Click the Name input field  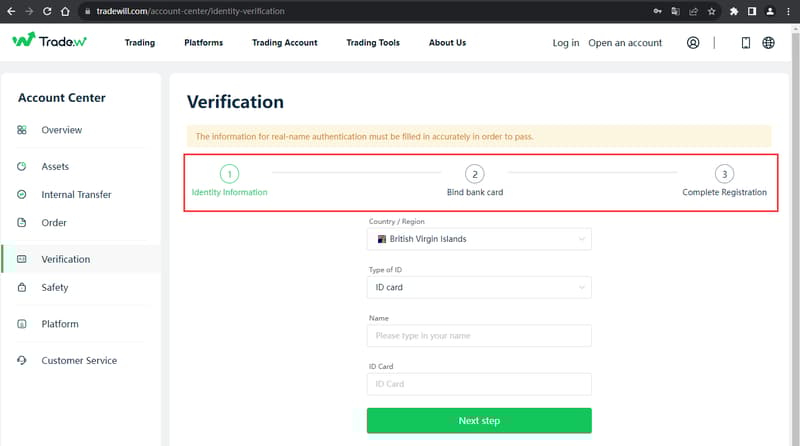click(479, 336)
